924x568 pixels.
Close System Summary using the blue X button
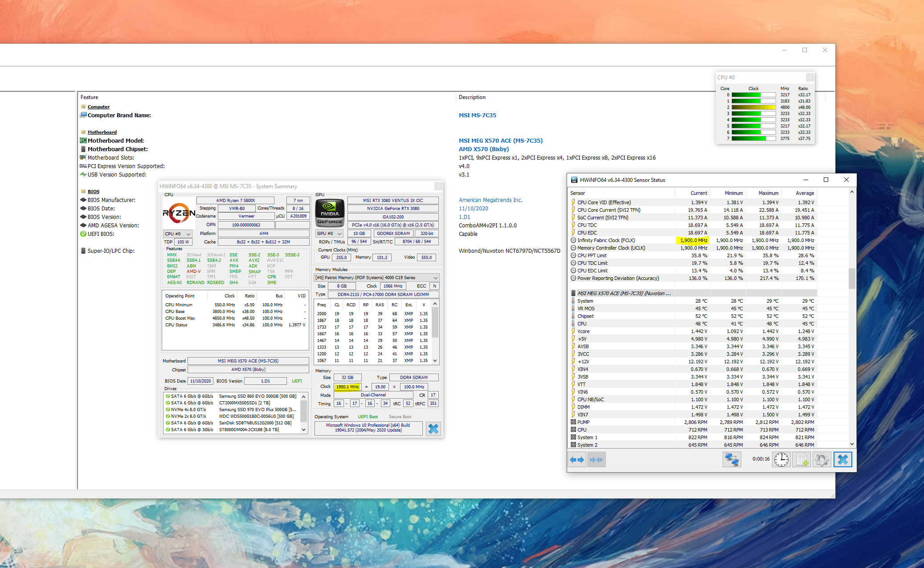433,429
